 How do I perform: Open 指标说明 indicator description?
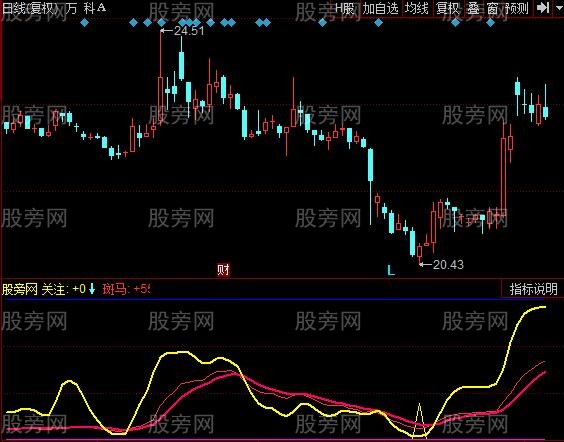coord(533,289)
